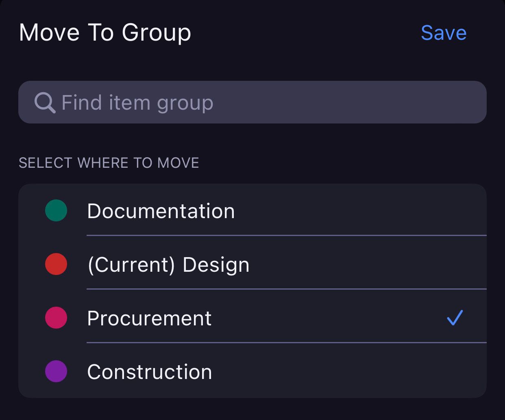This screenshot has width=505, height=420.
Task: Click the green Documentation color dot
Action: point(56,210)
